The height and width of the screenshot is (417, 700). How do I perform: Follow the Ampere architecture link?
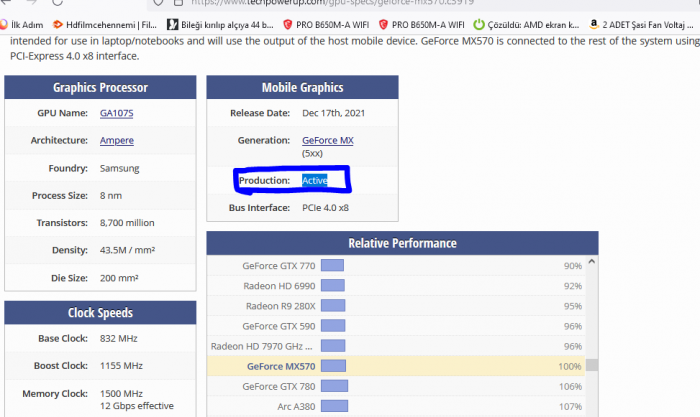pos(116,140)
